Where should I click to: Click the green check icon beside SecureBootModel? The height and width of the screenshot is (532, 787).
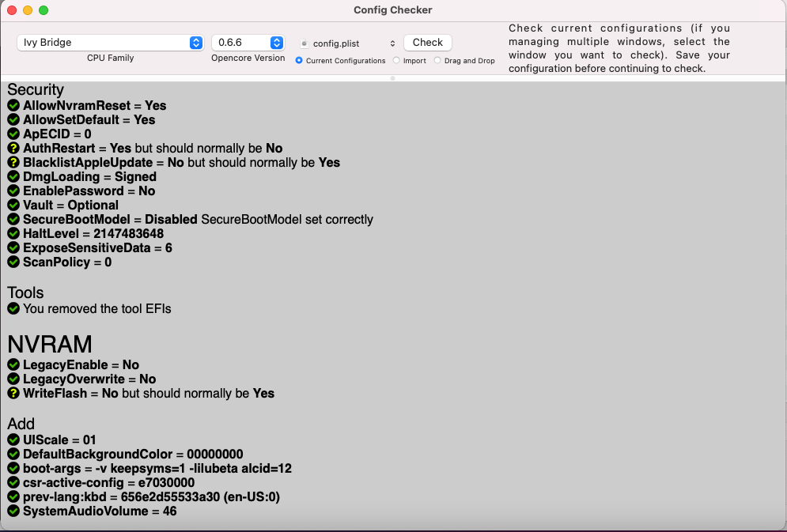click(13, 219)
